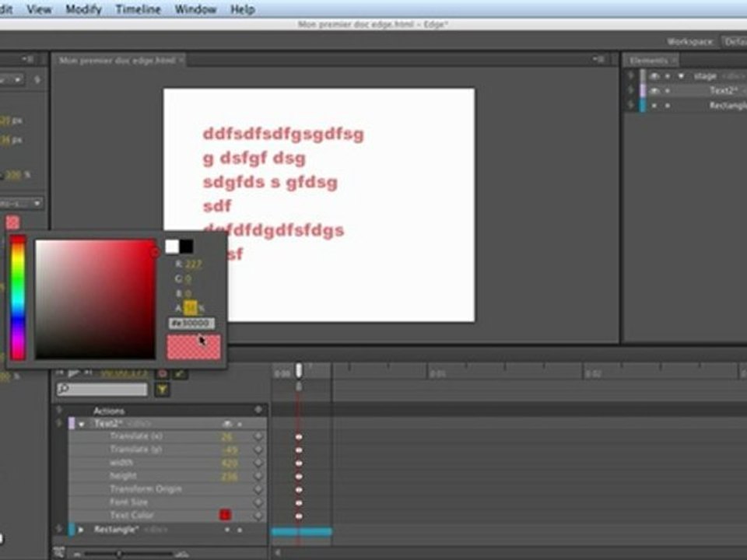Screen dimensions: 747x560
Task: Click the B value in color picker
Action: click(x=188, y=294)
